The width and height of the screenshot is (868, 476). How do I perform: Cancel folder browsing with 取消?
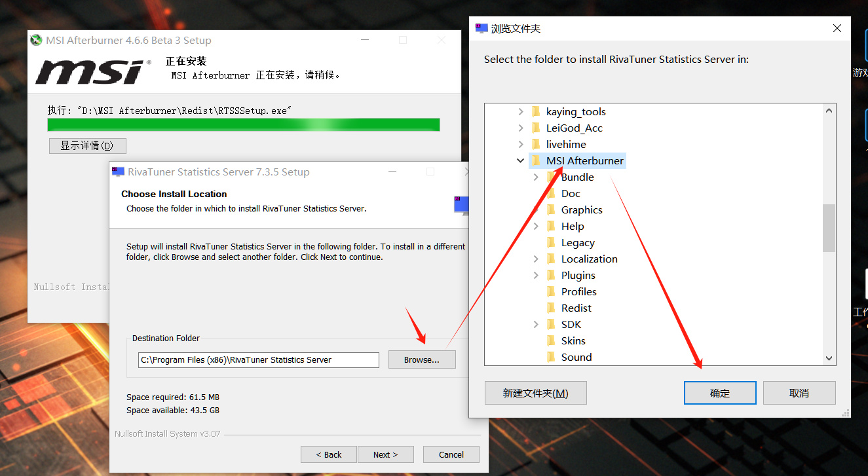pyautogui.click(x=799, y=393)
